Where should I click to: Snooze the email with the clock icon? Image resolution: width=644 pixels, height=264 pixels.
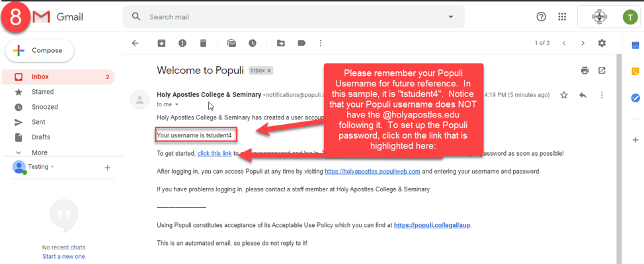252,43
